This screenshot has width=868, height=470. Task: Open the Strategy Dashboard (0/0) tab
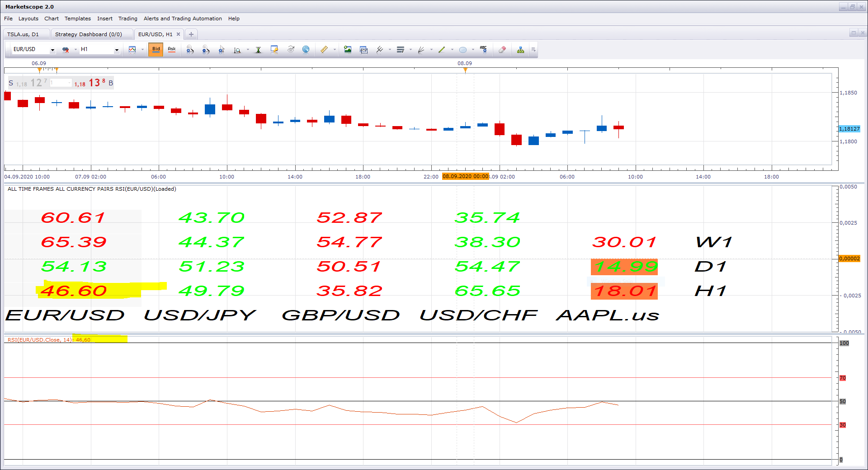pos(89,34)
